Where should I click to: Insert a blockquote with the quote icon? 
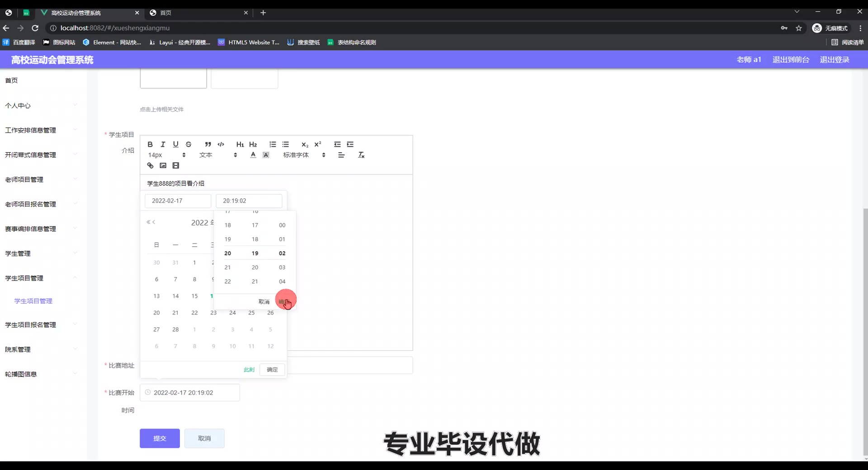[x=208, y=144]
